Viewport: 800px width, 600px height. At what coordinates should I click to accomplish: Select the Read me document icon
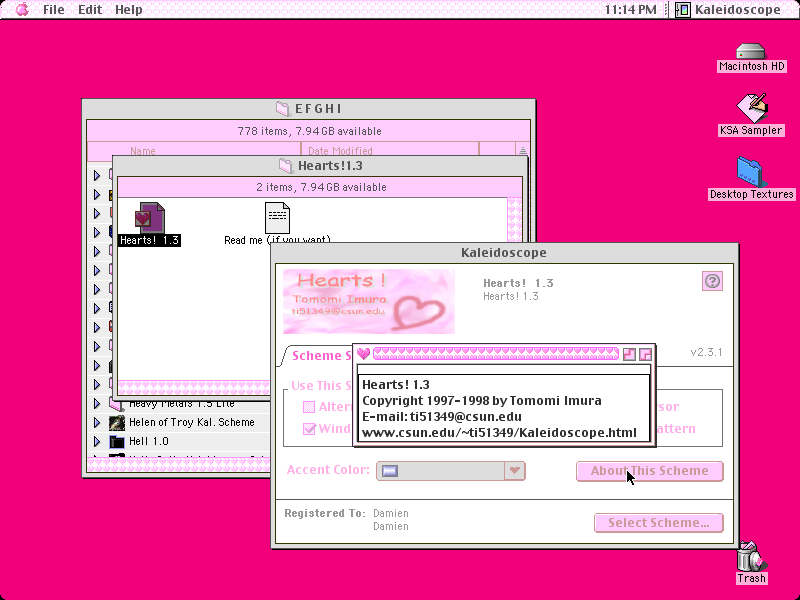[278, 218]
